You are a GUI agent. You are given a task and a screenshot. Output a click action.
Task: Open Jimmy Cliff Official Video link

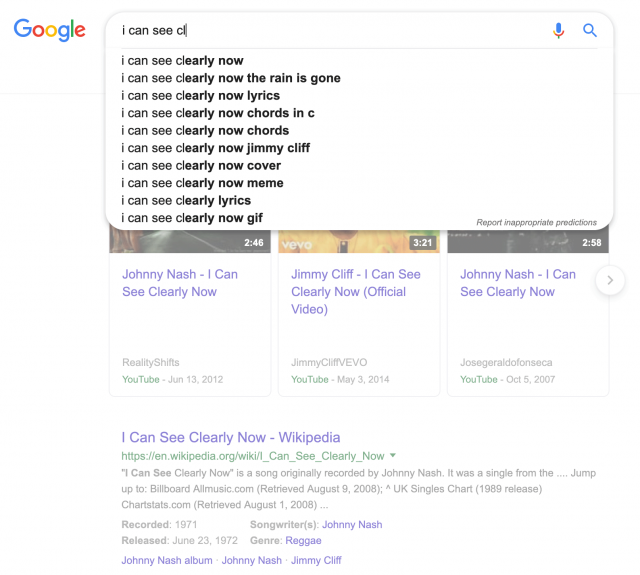pyautogui.click(x=355, y=291)
